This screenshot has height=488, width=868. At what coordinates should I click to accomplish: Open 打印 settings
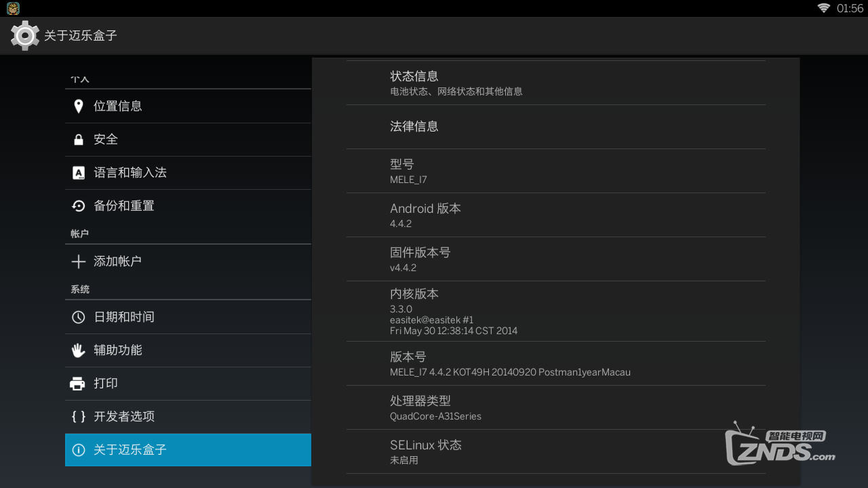[x=188, y=384]
